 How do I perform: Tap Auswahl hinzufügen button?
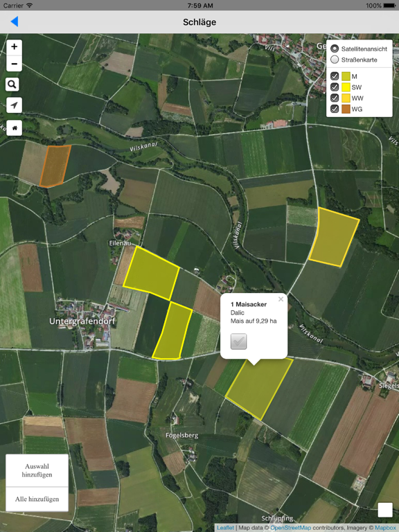click(37, 470)
